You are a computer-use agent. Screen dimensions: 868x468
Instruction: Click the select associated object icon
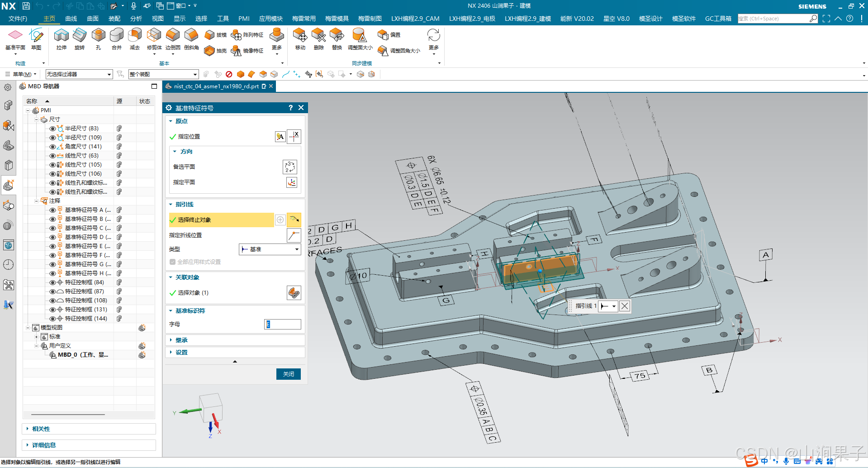[294, 293]
